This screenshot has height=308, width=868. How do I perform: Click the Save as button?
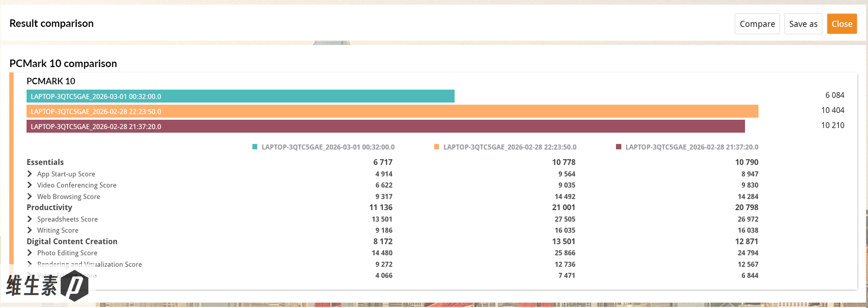click(x=803, y=24)
